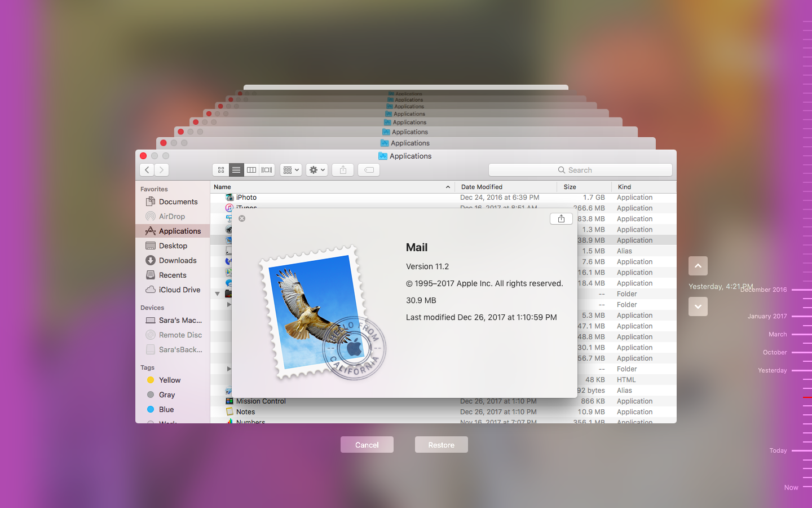Click the Time Machine down arrow for newer backups
Viewport: 812px width, 508px height.
pyautogui.click(x=698, y=306)
